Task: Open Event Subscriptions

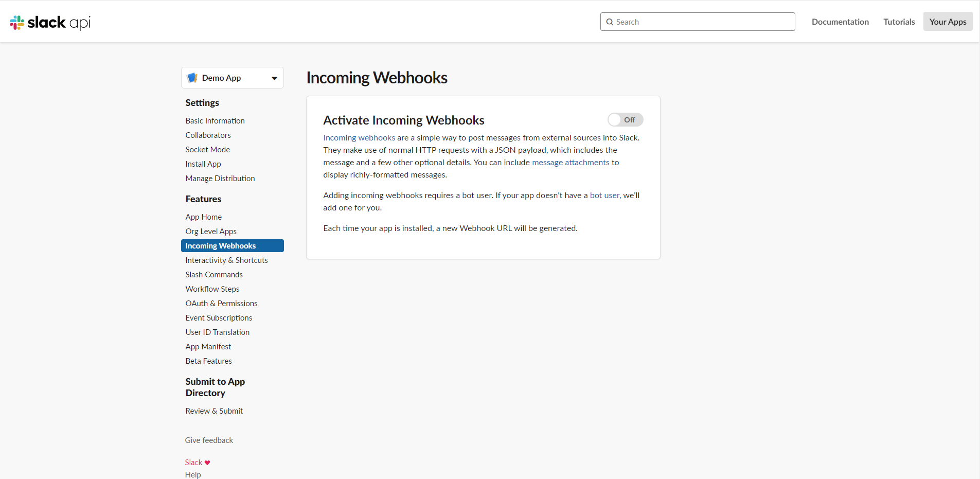Action: [219, 317]
